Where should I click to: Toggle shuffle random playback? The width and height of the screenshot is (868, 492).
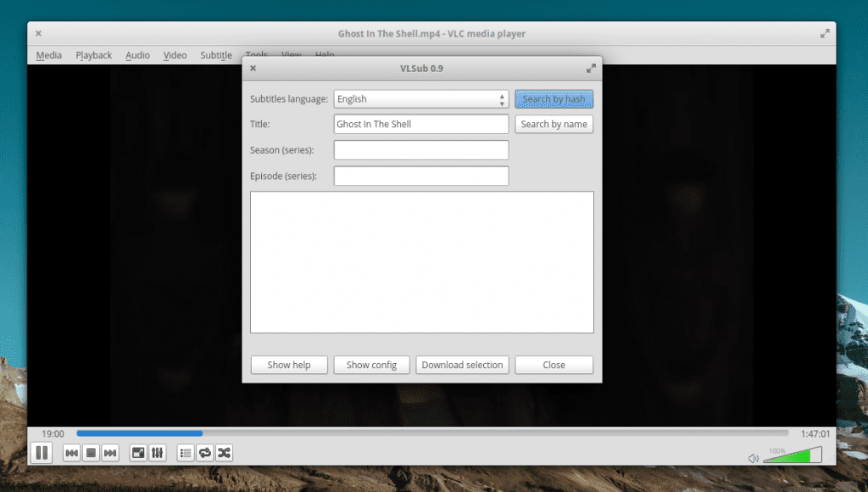[224, 453]
